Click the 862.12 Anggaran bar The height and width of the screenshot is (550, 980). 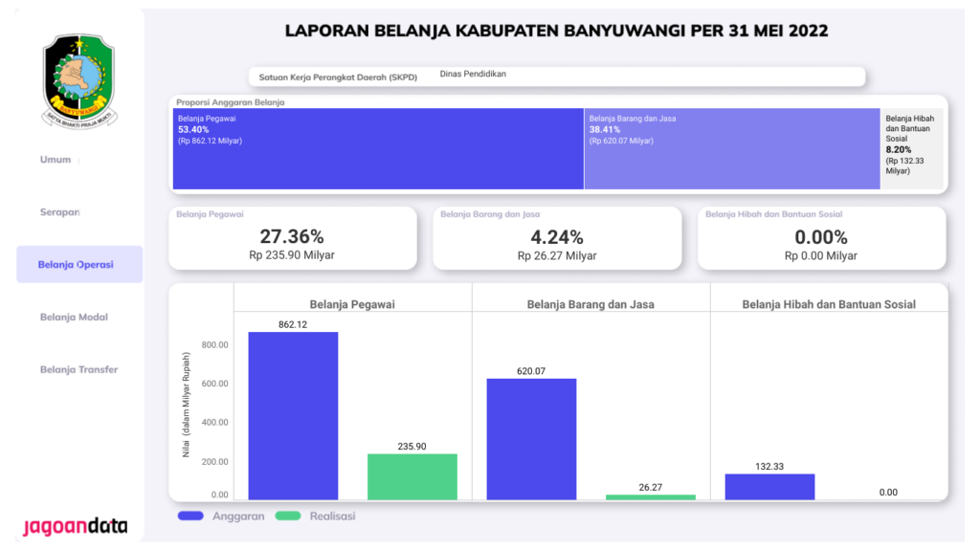[293, 416]
